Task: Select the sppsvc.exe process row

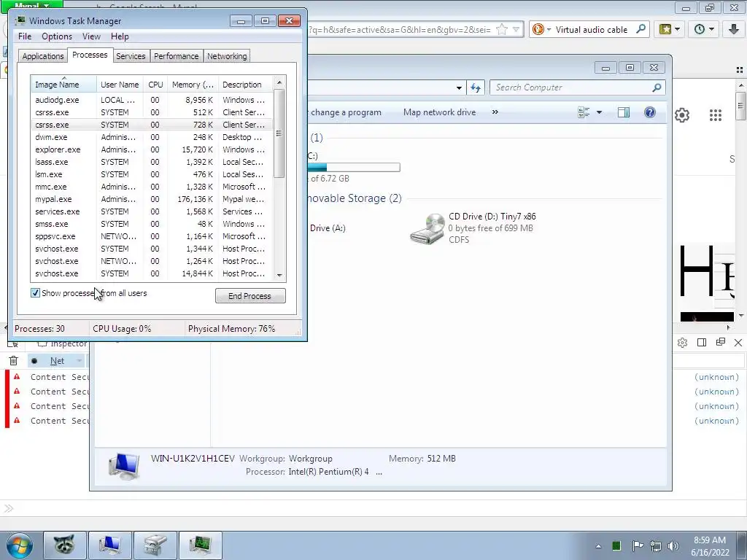Action: (x=151, y=236)
